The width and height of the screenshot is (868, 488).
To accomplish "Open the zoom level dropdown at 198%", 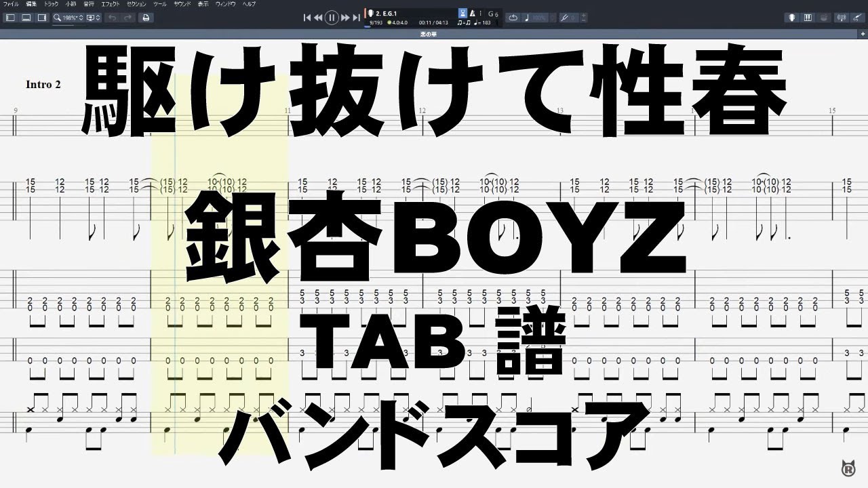I will [x=68, y=18].
